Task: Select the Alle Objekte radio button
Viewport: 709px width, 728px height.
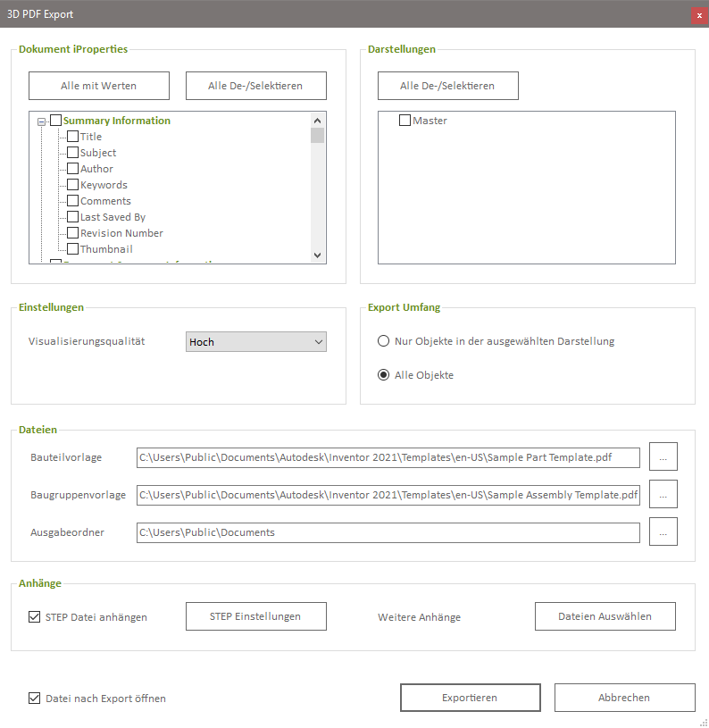Action: tap(384, 375)
